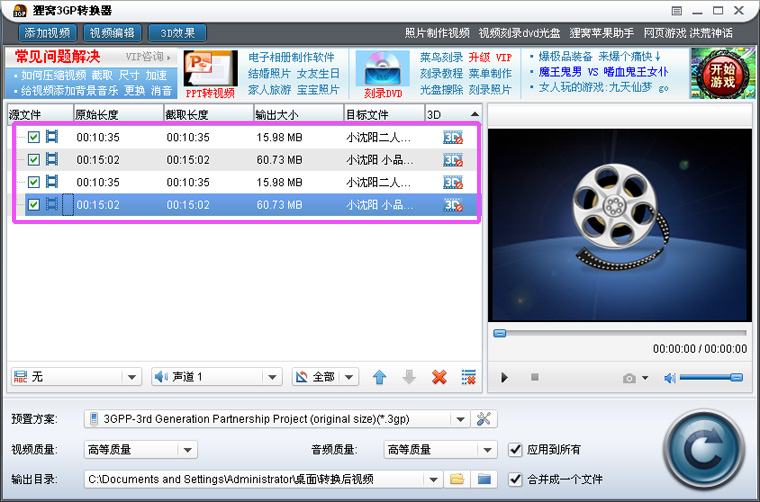This screenshot has width=760, height=502.
Task: Open 电子相册制作软件 link
Action: (x=291, y=57)
